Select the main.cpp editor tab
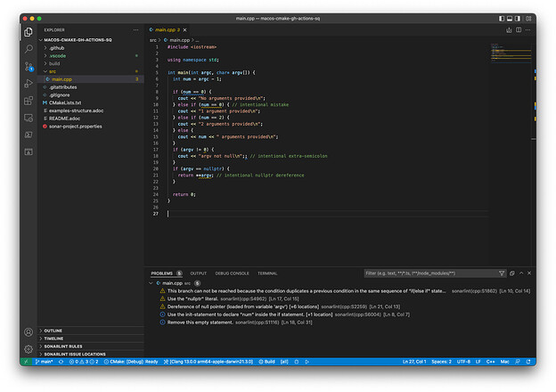556x392 pixels. coord(167,29)
